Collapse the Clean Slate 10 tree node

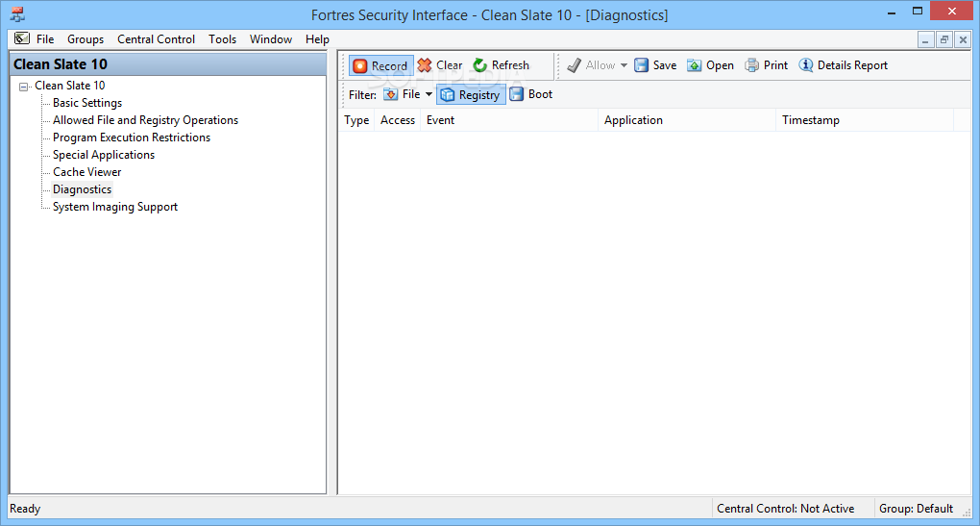pyautogui.click(x=23, y=87)
